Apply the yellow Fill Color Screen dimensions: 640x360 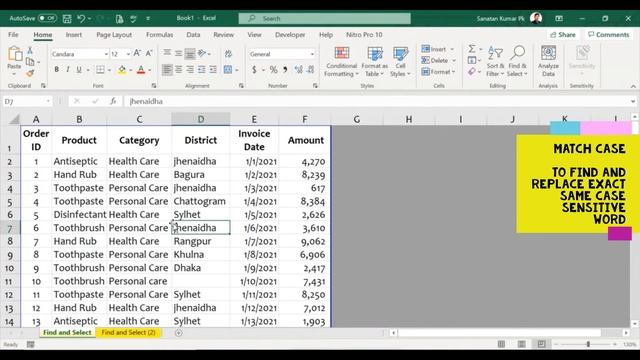coord(122,70)
